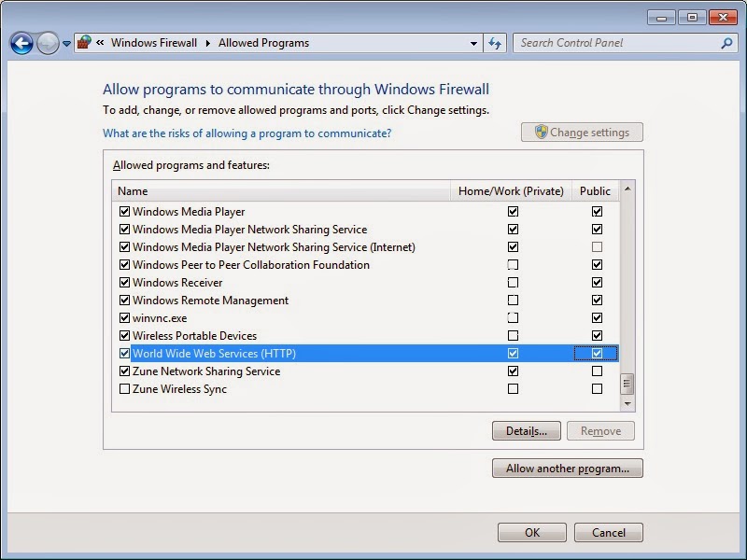Click the list scrollbar up arrow
This screenshot has width=747, height=560.
point(627,189)
